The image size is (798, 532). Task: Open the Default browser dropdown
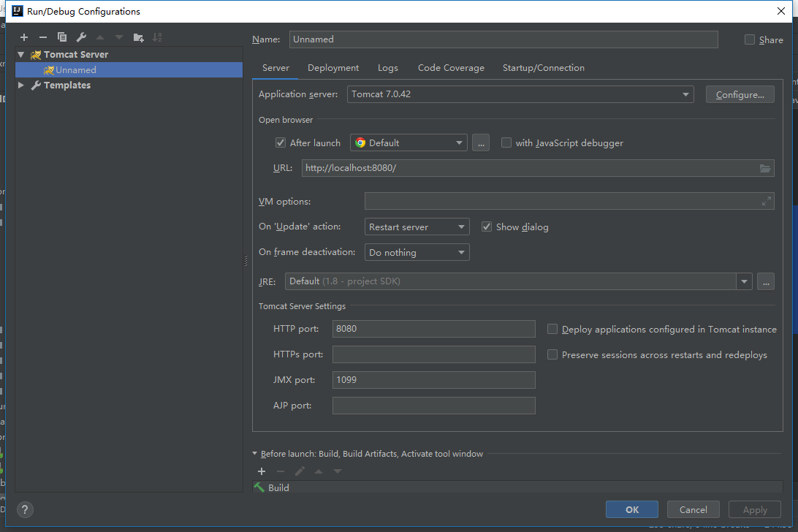pyautogui.click(x=408, y=143)
